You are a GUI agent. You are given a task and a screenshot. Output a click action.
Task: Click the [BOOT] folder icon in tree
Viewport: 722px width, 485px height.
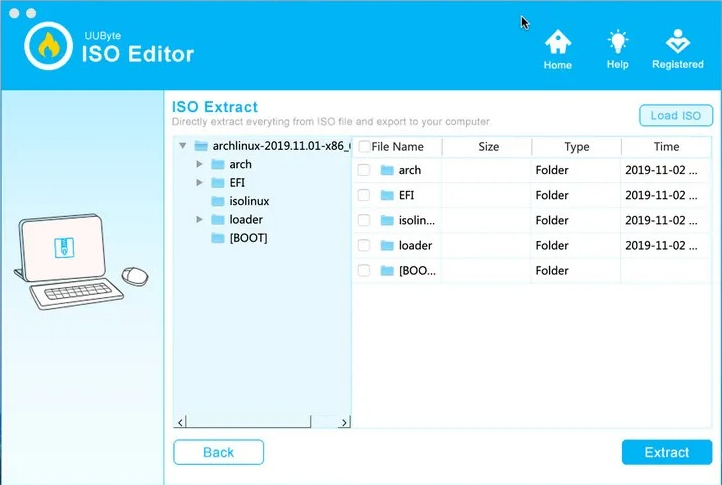[217, 238]
